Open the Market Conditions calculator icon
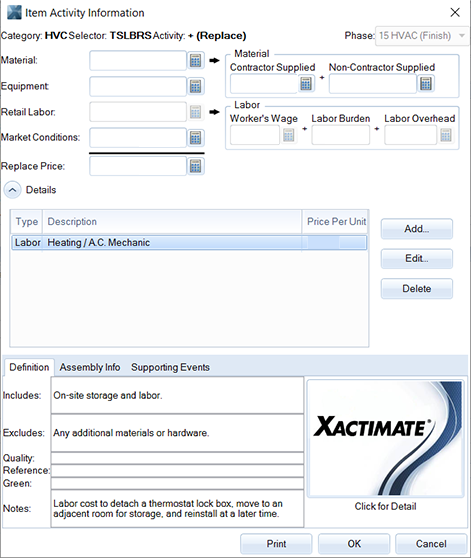This screenshot has height=558, width=471. (195, 137)
